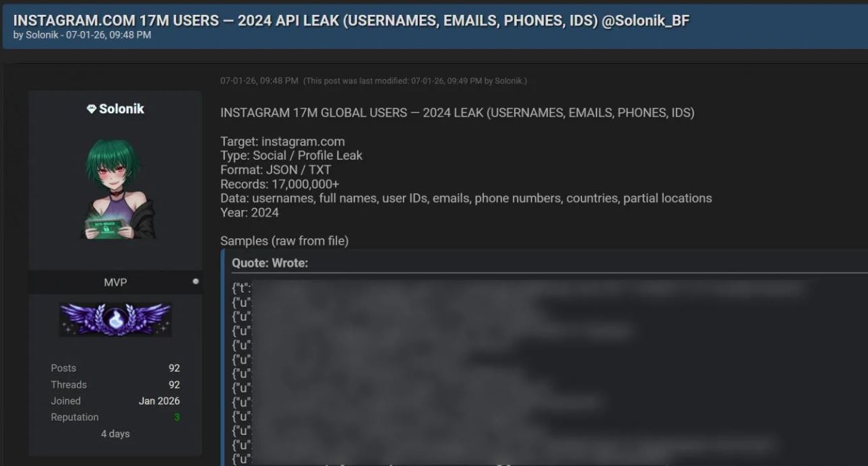This screenshot has width=868, height=466.
Task: Click the purple winged rank badge
Action: [115, 319]
